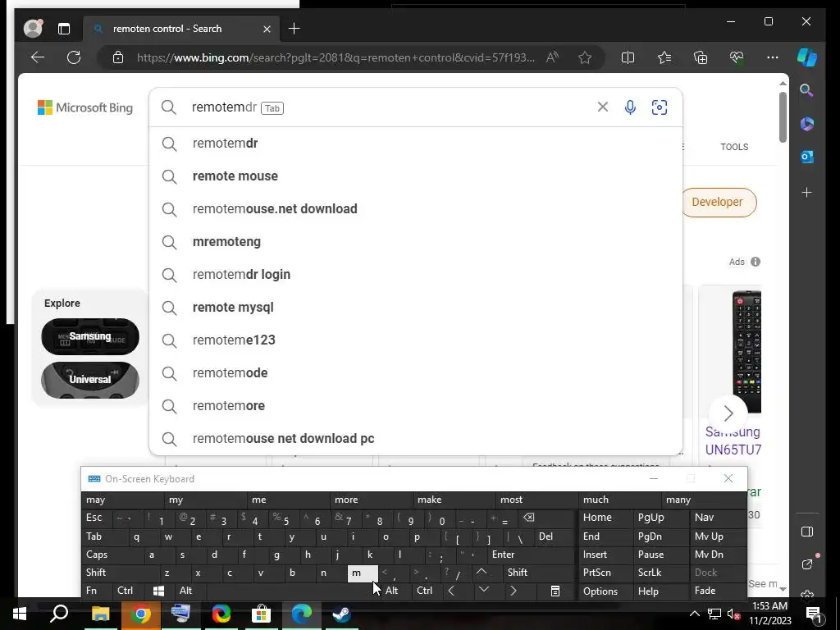
Task: Open a new browser tab
Action: tap(294, 29)
